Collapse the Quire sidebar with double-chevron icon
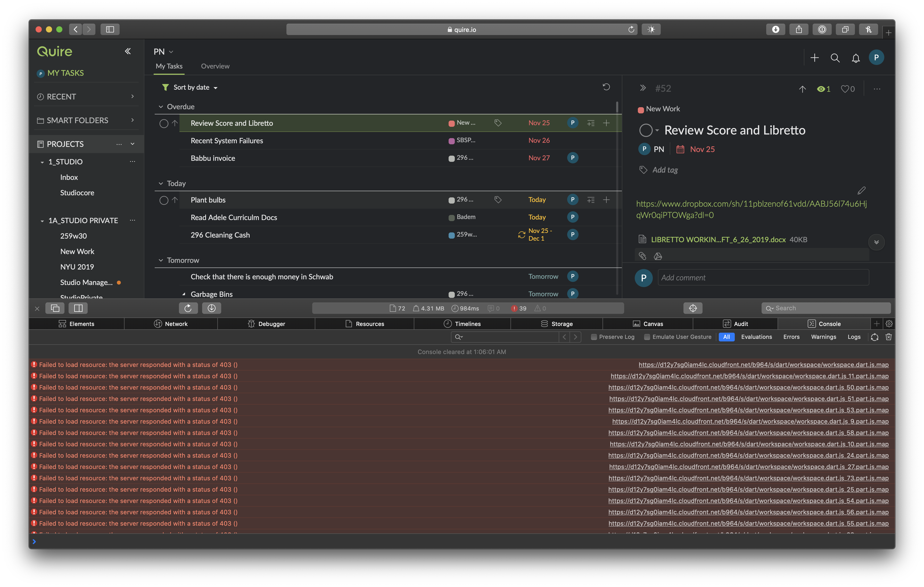Image resolution: width=924 pixels, height=587 pixels. (128, 51)
